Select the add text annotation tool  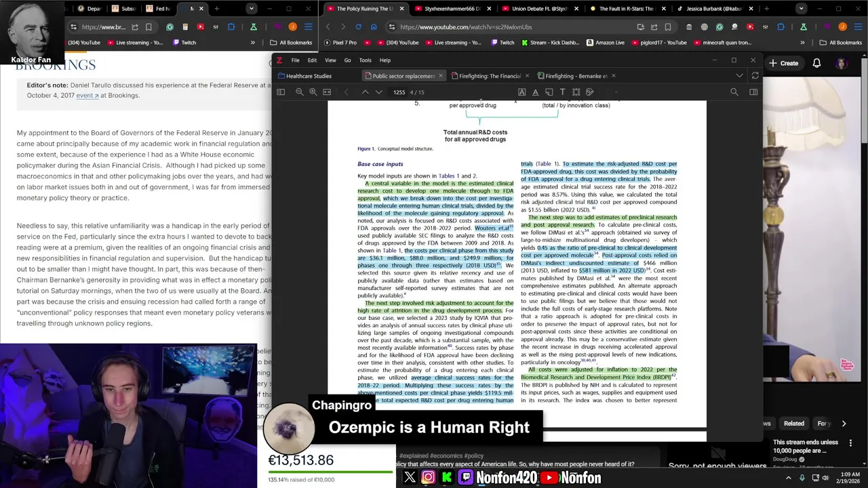coord(562,92)
